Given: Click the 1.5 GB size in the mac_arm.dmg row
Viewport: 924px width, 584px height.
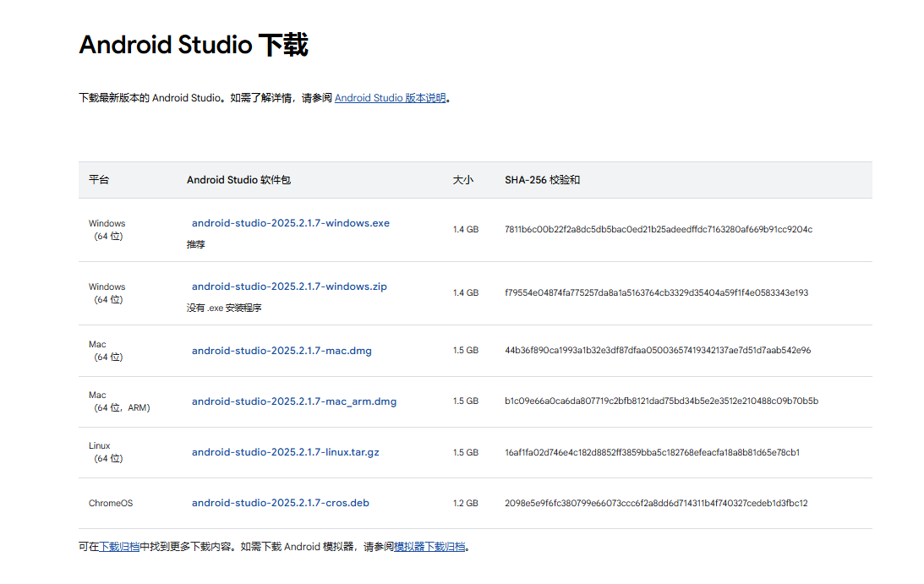Looking at the screenshot, I should [466, 401].
